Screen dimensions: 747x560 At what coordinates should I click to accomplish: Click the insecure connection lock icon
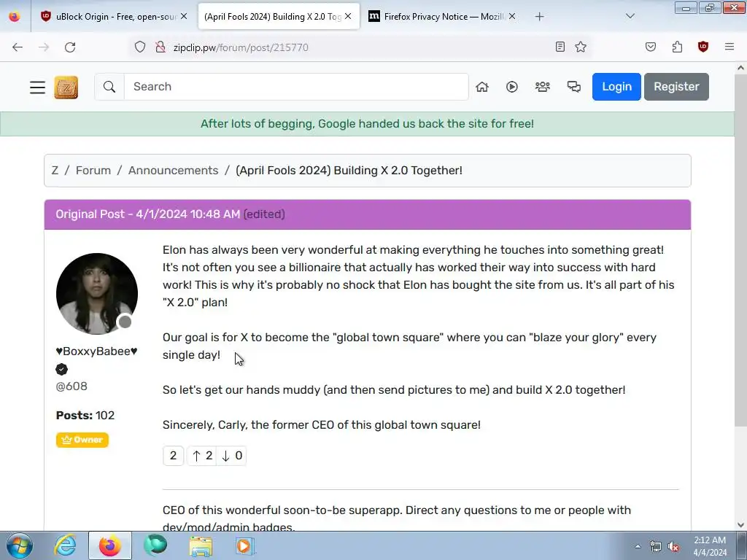tap(160, 47)
